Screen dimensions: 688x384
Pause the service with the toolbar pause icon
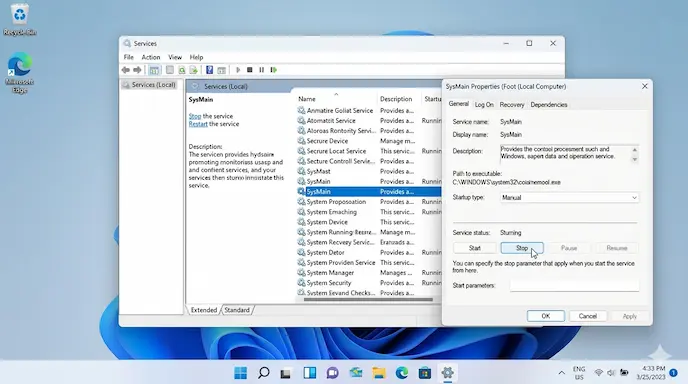pyautogui.click(x=262, y=70)
